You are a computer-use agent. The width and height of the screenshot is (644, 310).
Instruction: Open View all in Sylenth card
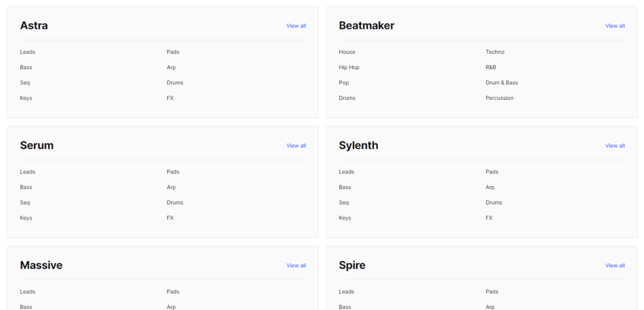tap(615, 146)
